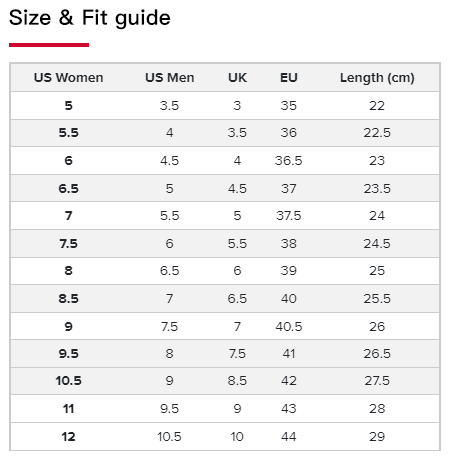Screen dimensions: 467x458
Task: Select the US Women size 8.5 cell
Action: coord(68,299)
